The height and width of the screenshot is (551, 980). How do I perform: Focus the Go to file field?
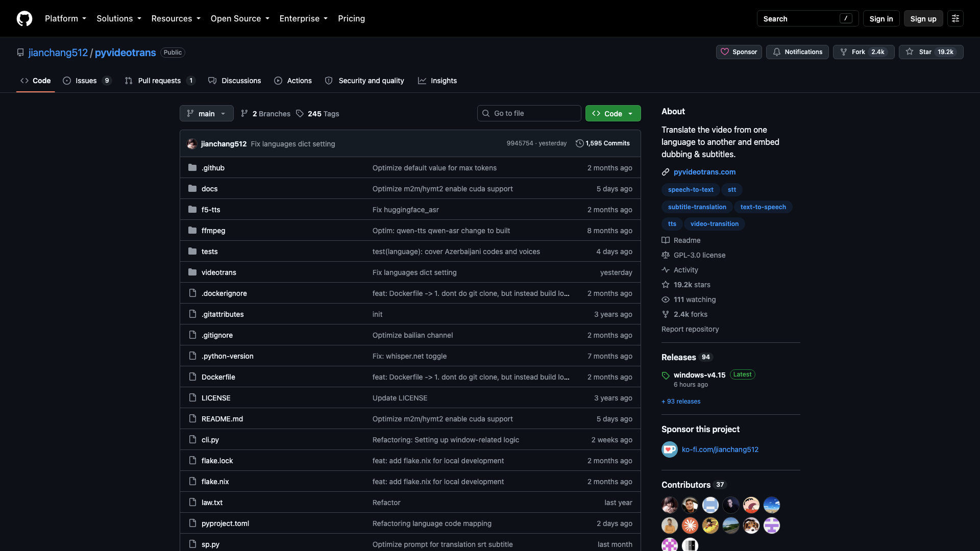coord(529,113)
